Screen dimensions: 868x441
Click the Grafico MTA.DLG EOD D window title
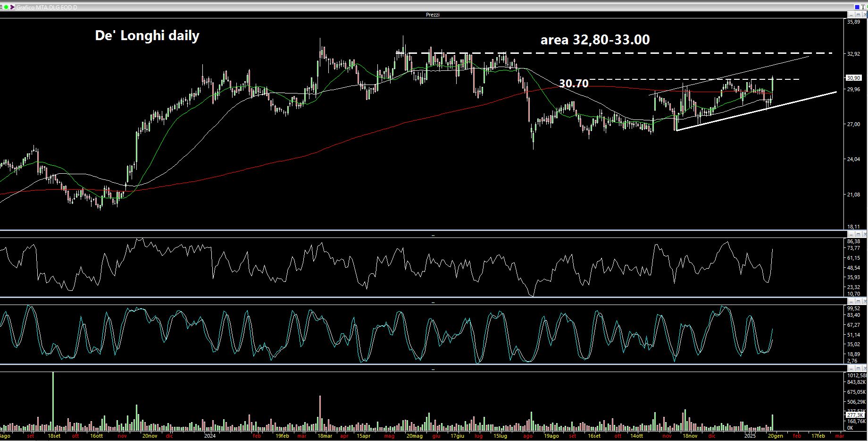(47, 8)
